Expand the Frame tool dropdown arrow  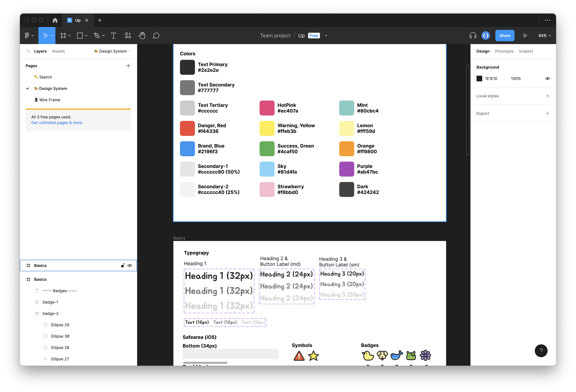(x=69, y=36)
